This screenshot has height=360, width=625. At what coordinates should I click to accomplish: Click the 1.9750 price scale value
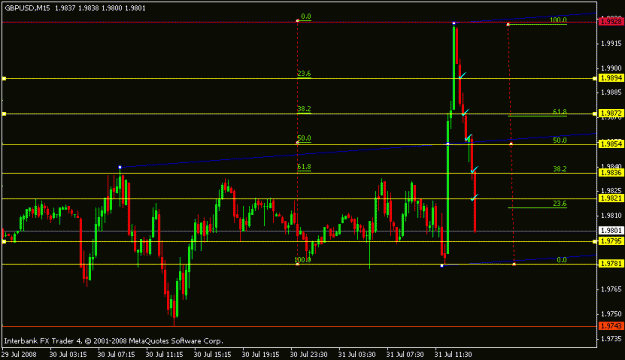coord(611,314)
